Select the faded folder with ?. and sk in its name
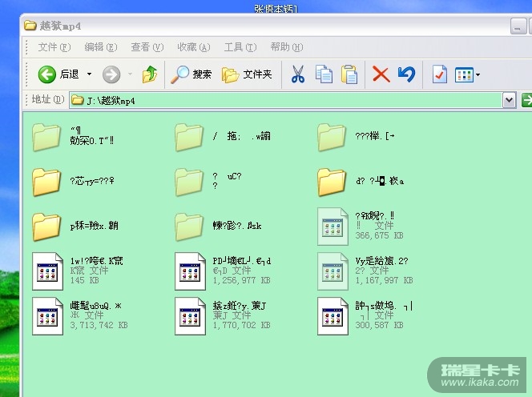 (x=189, y=227)
